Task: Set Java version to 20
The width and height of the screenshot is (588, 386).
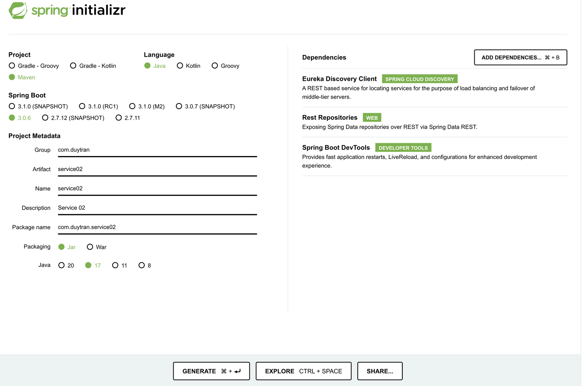Action: coord(62,265)
